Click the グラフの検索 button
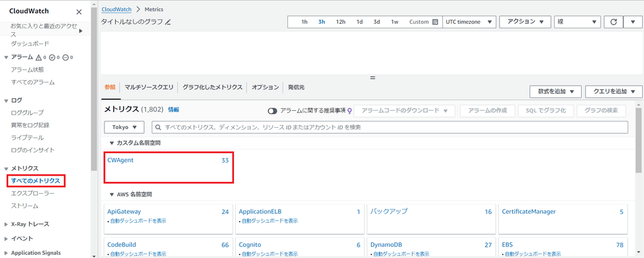The height and width of the screenshot is (258, 644). coord(602,111)
